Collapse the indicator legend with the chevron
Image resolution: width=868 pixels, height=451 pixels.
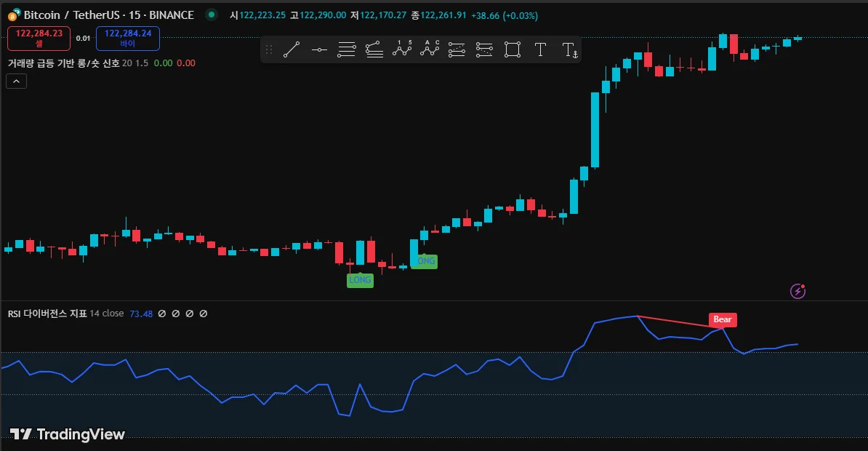pyautogui.click(x=16, y=81)
